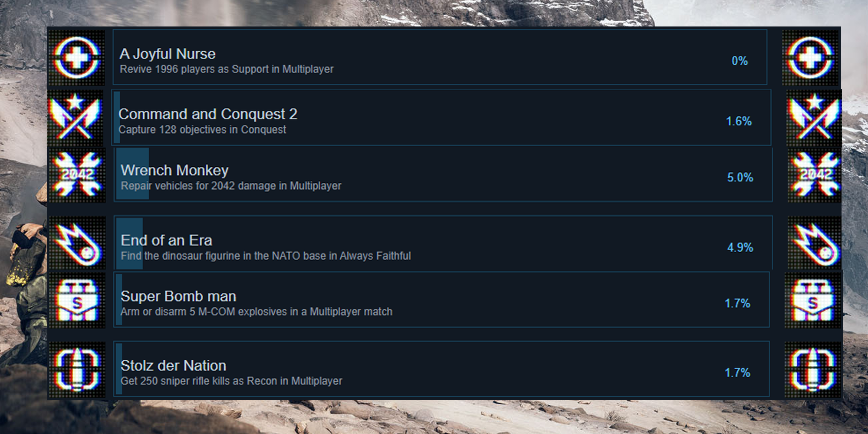The width and height of the screenshot is (868, 434).
Task: Open the Command and Conquest 2 title
Action: coord(208,114)
